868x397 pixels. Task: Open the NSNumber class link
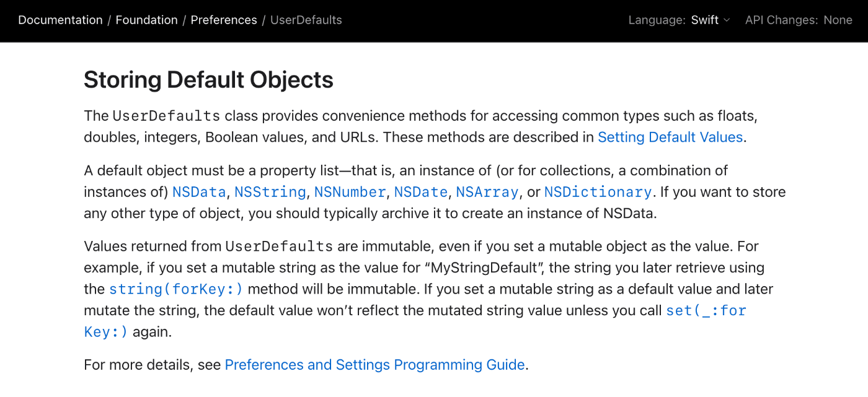tap(350, 192)
